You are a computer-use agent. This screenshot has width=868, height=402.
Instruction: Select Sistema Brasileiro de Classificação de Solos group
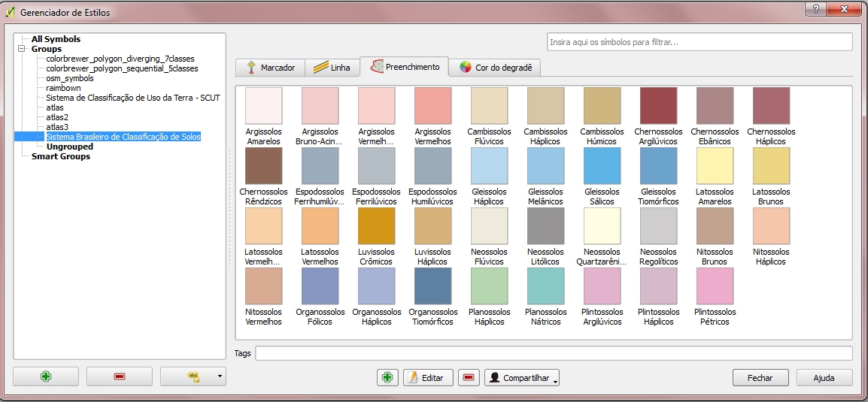123,137
